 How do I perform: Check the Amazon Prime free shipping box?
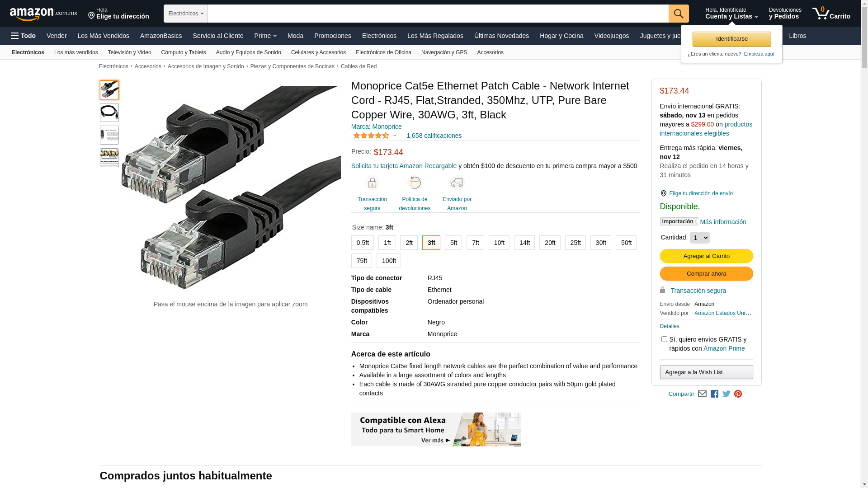(x=664, y=339)
